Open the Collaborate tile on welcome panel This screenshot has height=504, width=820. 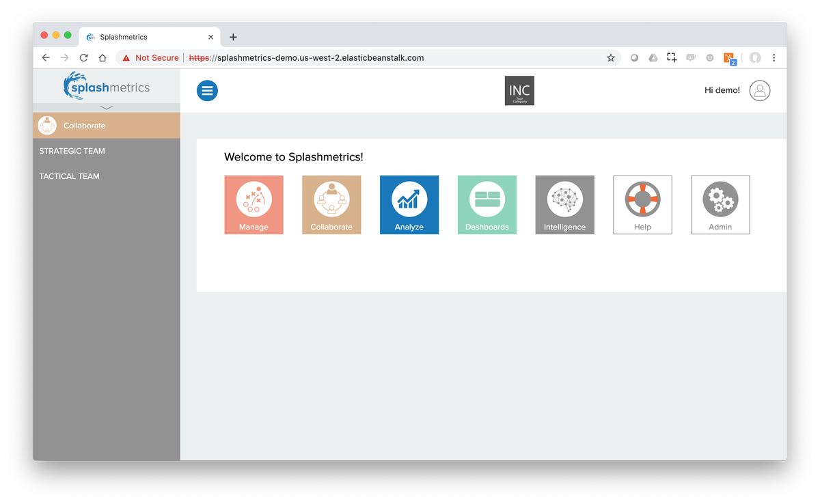[331, 205]
